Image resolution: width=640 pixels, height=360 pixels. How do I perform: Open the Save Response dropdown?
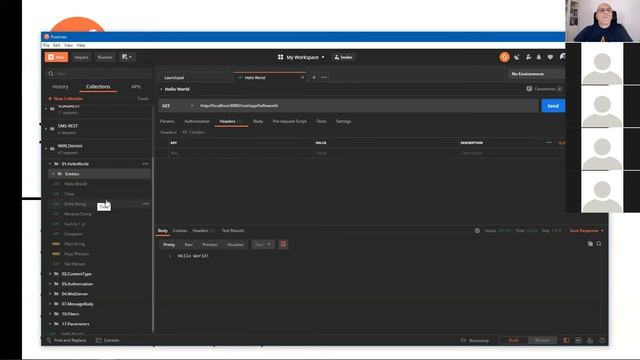586,231
